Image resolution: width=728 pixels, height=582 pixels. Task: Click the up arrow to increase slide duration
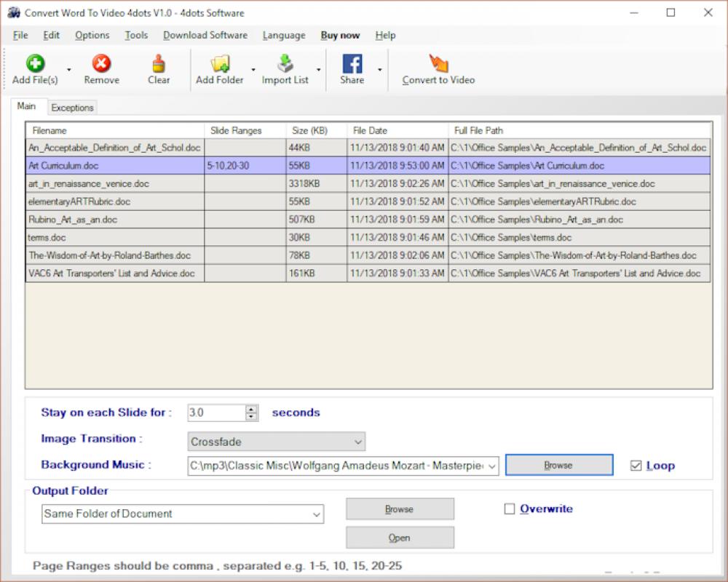tap(250, 408)
